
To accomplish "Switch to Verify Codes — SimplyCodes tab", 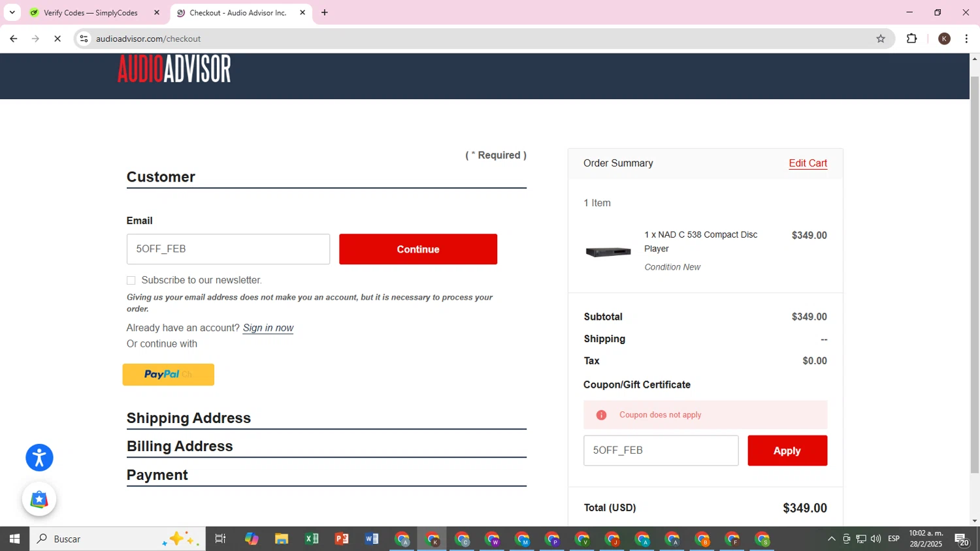I will pos(90,12).
